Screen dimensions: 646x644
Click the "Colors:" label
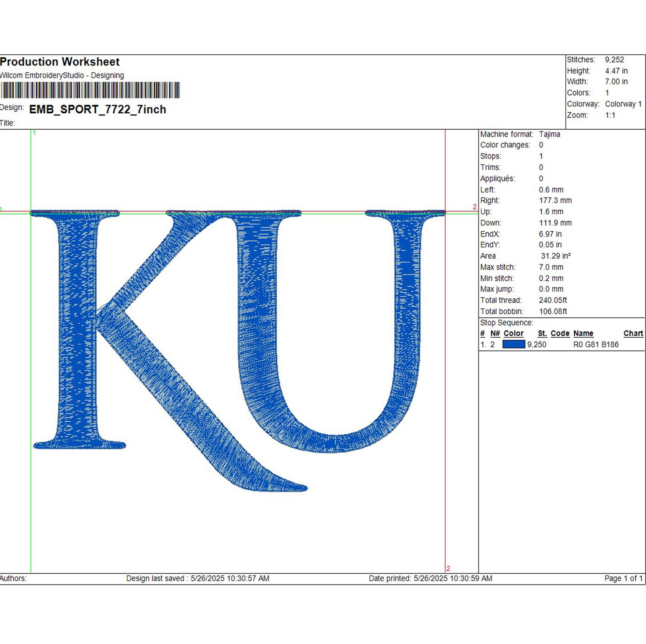pos(578,93)
